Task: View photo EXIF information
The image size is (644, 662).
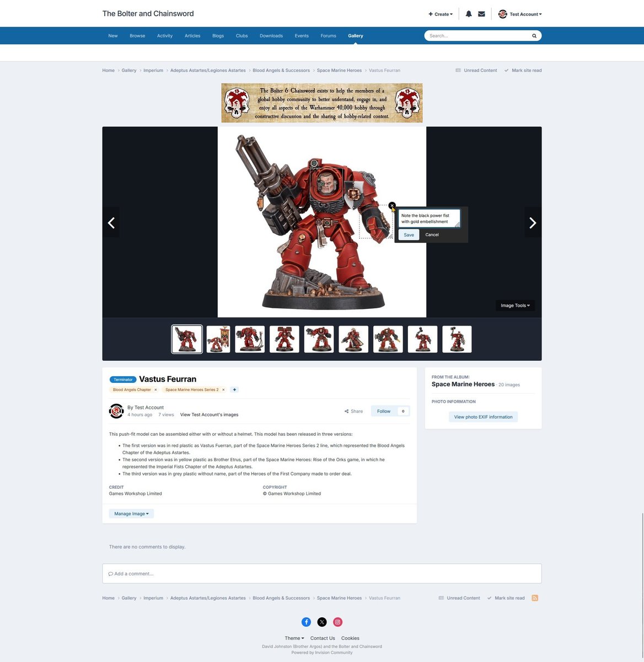Action: pyautogui.click(x=483, y=417)
